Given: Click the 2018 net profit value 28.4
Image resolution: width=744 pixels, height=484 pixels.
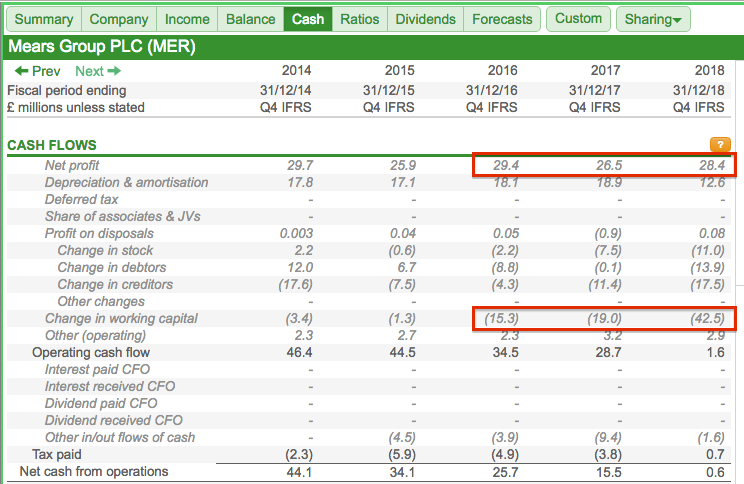Looking at the screenshot, I should click(712, 166).
